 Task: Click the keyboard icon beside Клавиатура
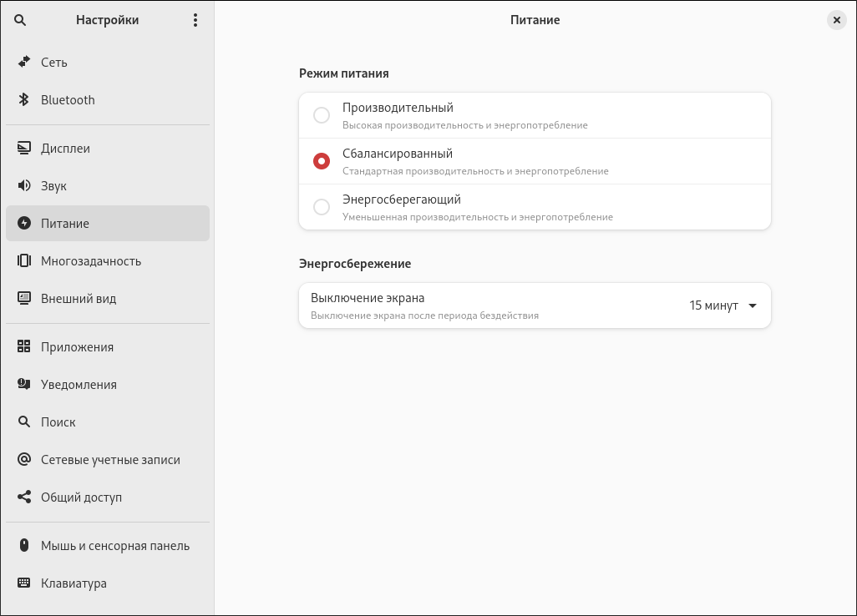[24, 583]
